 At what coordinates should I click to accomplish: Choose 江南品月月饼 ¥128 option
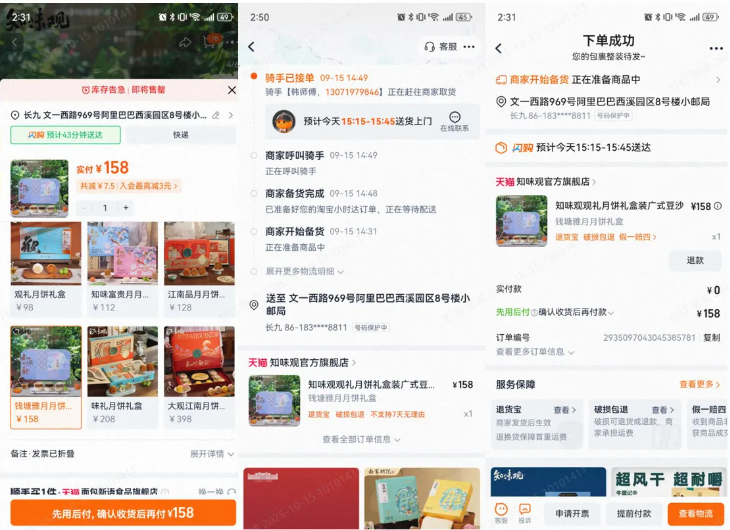pyautogui.click(x=199, y=268)
